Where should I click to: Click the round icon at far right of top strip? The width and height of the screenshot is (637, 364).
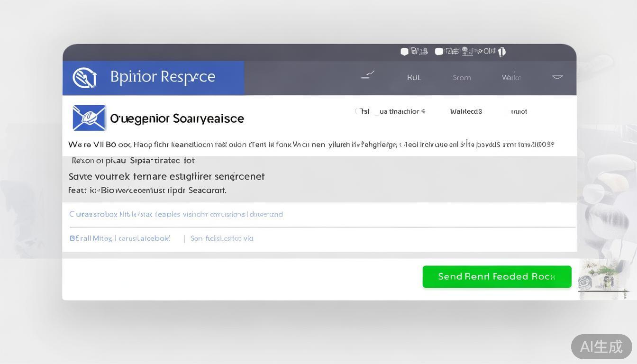[501, 52]
